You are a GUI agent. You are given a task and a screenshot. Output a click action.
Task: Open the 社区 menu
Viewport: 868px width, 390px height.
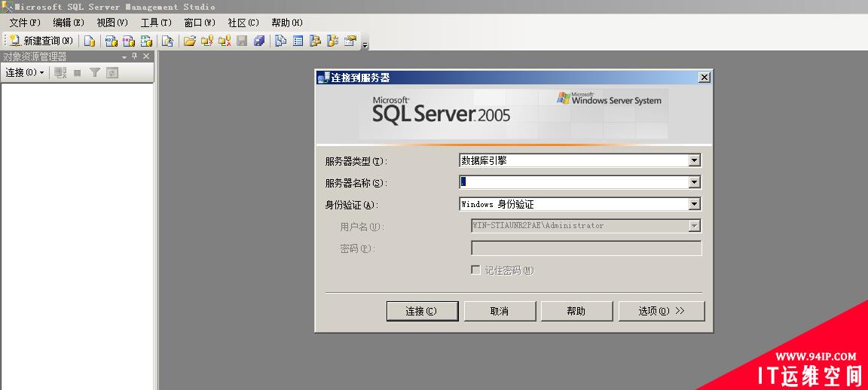click(243, 23)
